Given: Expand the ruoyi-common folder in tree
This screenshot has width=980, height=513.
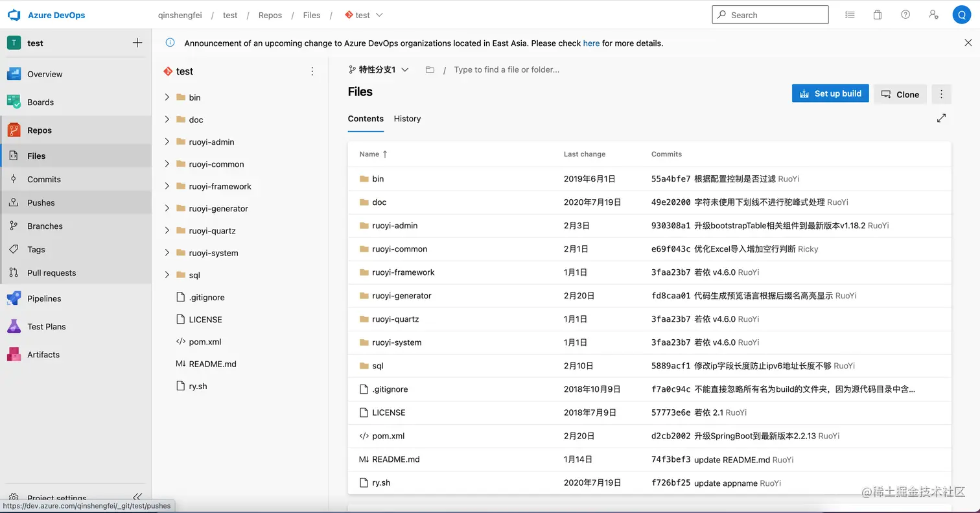Looking at the screenshot, I should [167, 164].
